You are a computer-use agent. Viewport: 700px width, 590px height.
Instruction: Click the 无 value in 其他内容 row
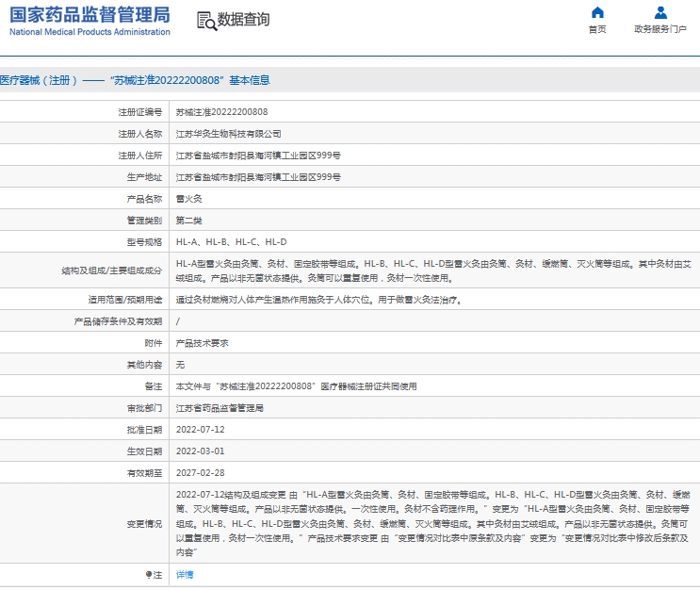click(180, 365)
